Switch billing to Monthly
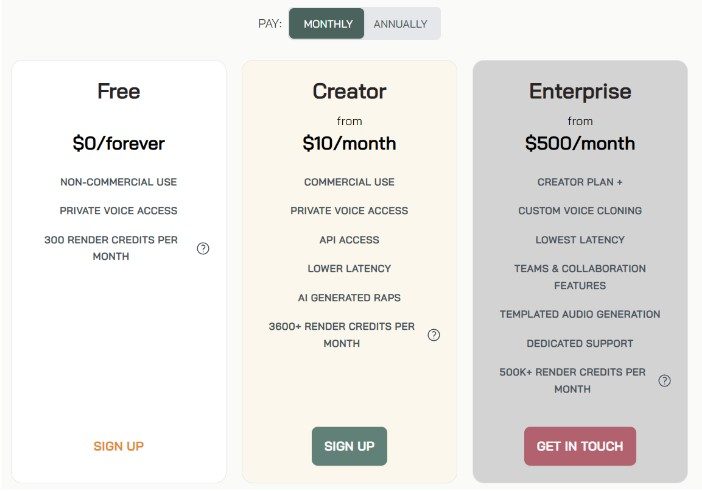The image size is (702, 491). tap(328, 24)
